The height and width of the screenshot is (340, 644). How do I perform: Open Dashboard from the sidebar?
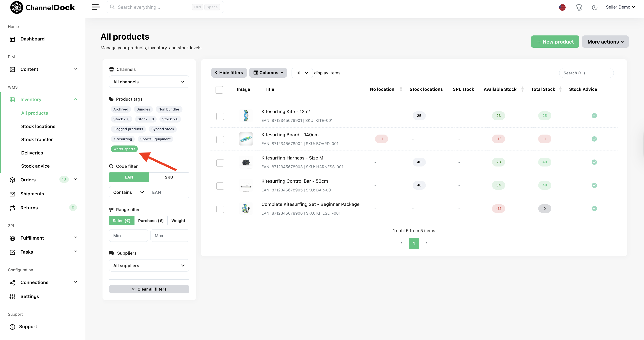(32, 39)
